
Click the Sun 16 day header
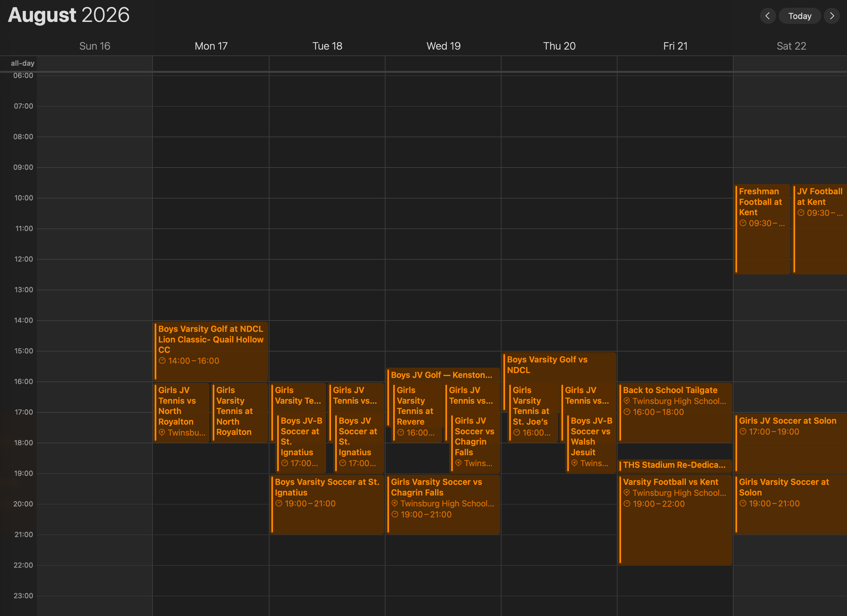pyautogui.click(x=95, y=46)
